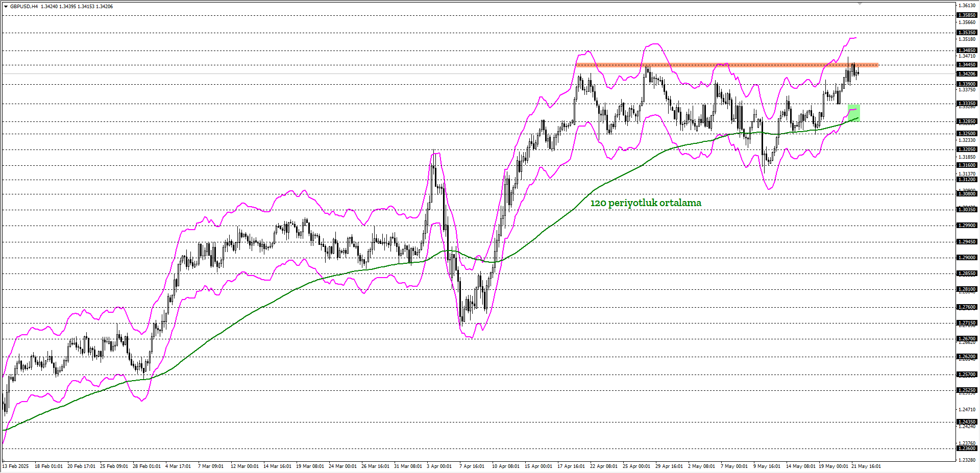Select the orange resistance zone rectangle
Image resolution: width=980 pixels, height=473 pixels.
tap(727, 65)
